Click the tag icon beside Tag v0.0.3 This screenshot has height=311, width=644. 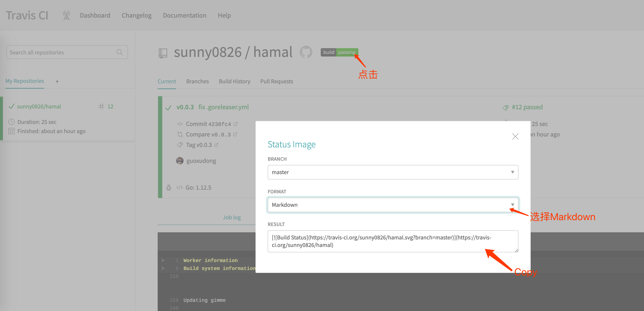(180, 145)
